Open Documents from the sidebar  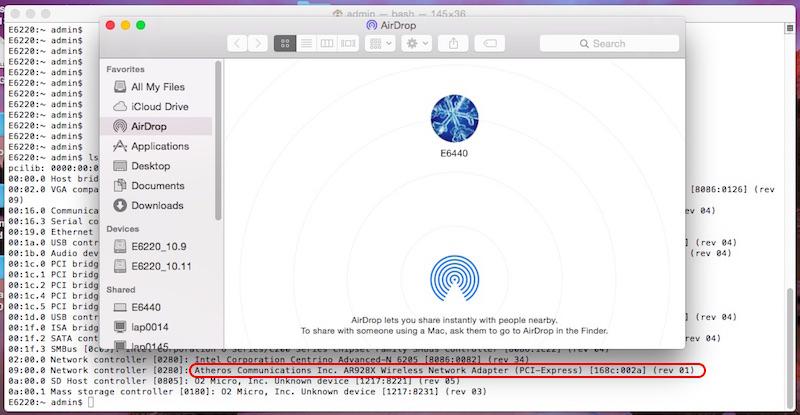157,186
